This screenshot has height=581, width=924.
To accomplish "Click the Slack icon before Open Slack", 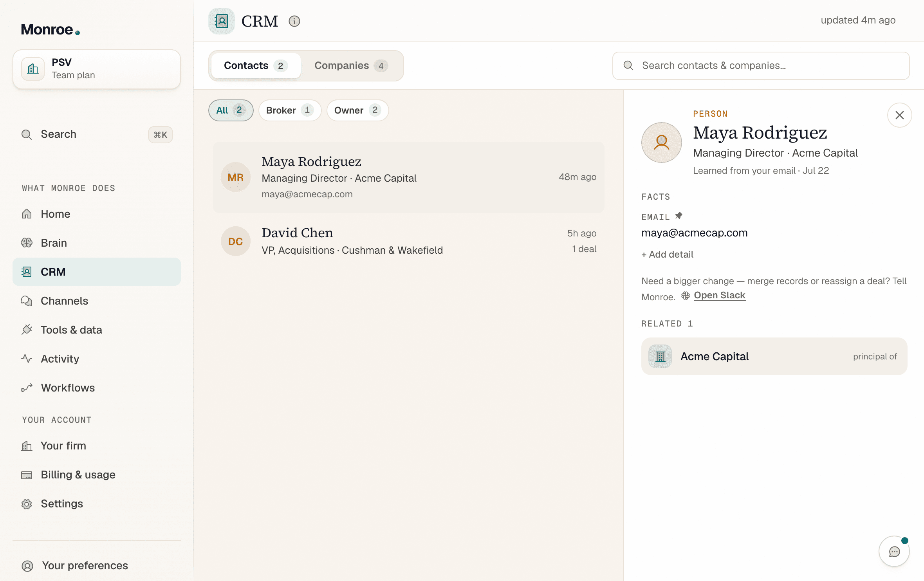I will tap(686, 296).
